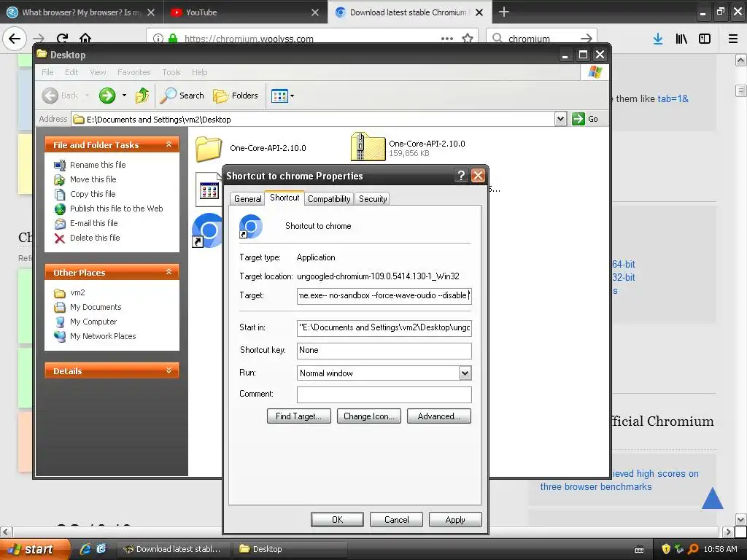Open the Favorites menu in the Desktop window
This screenshot has width=747, height=560.
134,72
